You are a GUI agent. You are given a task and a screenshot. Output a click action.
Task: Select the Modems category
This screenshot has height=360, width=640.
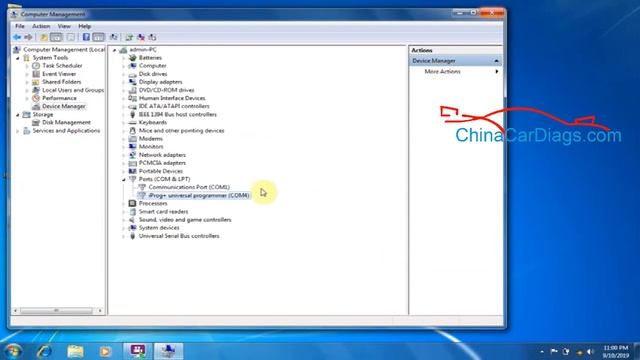pyautogui.click(x=151, y=139)
